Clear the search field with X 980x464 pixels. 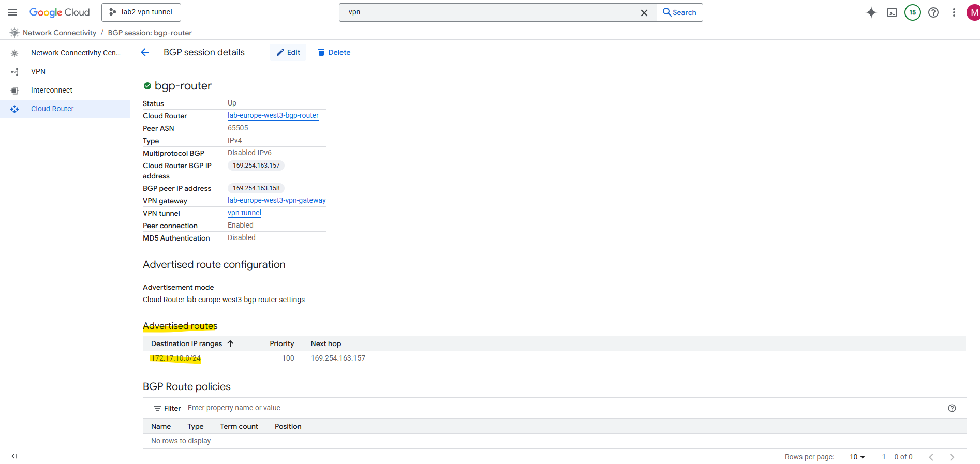[644, 12]
